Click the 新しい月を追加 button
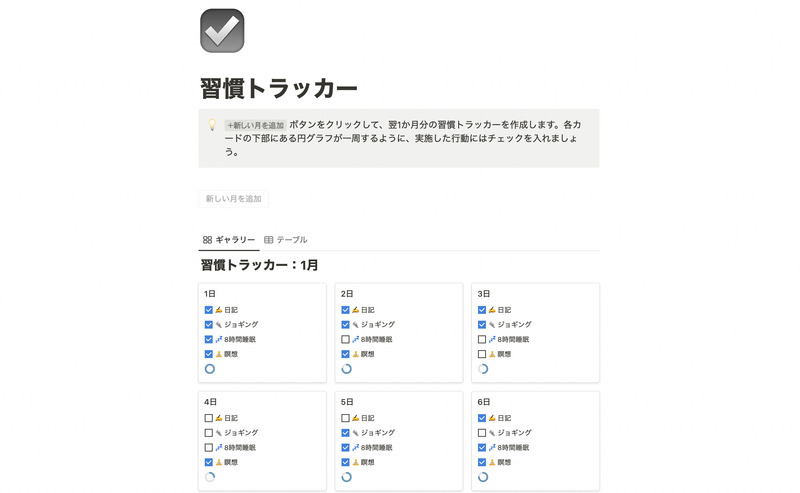The height and width of the screenshot is (493, 800). click(x=234, y=199)
